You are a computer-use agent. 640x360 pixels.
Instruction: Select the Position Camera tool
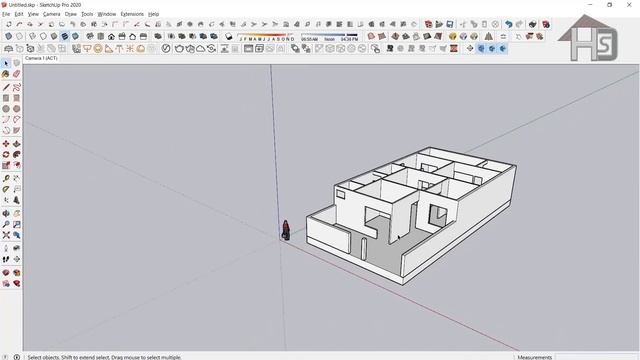(6, 248)
